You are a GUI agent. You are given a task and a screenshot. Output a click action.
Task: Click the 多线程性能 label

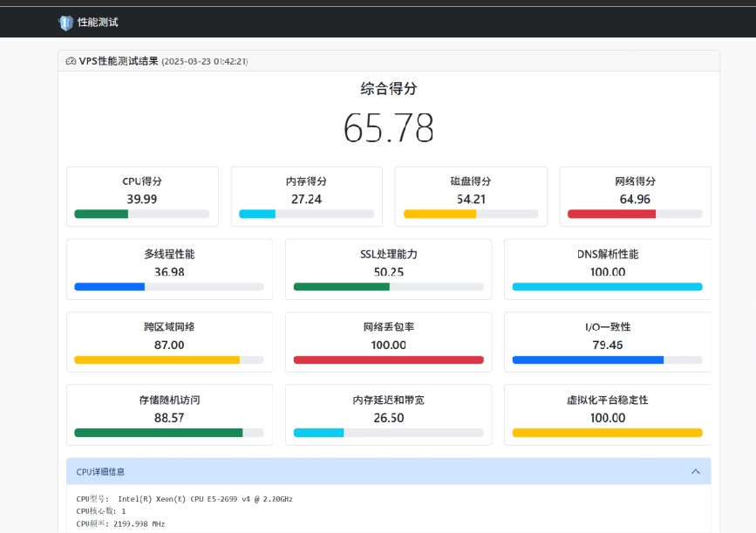click(x=169, y=254)
